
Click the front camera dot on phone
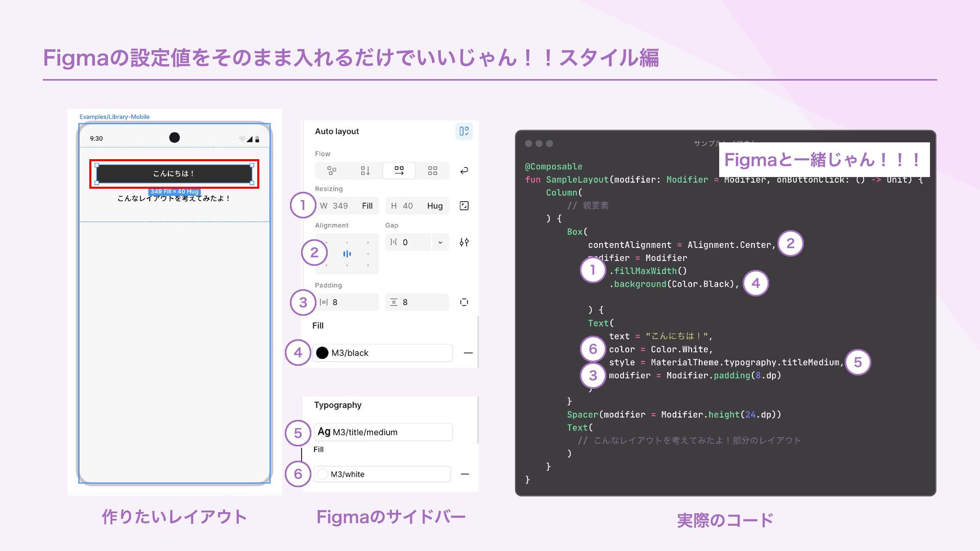[175, 137]
